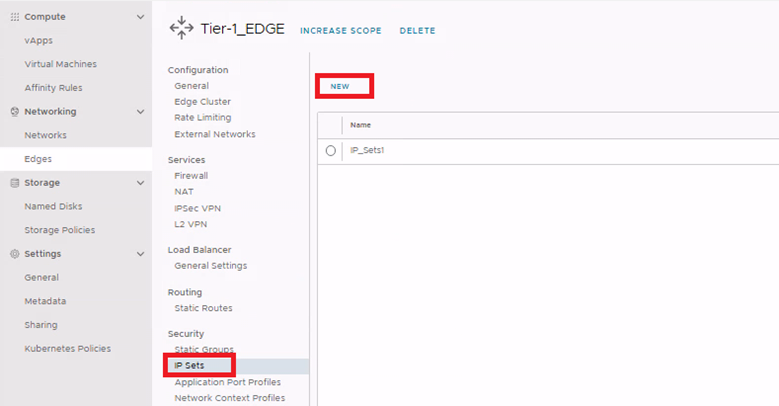The width and height of the screenshot is (779, 406).
Task: Click the Settings section gear icon
Action: click(14, 254)
